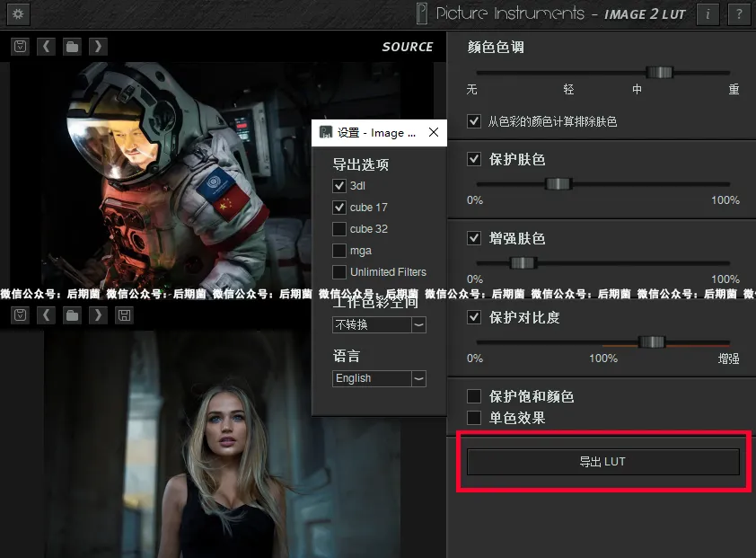Open folder icon in lower panel
Viewport: 756px width, 558px height.
[x=73, y=315]
